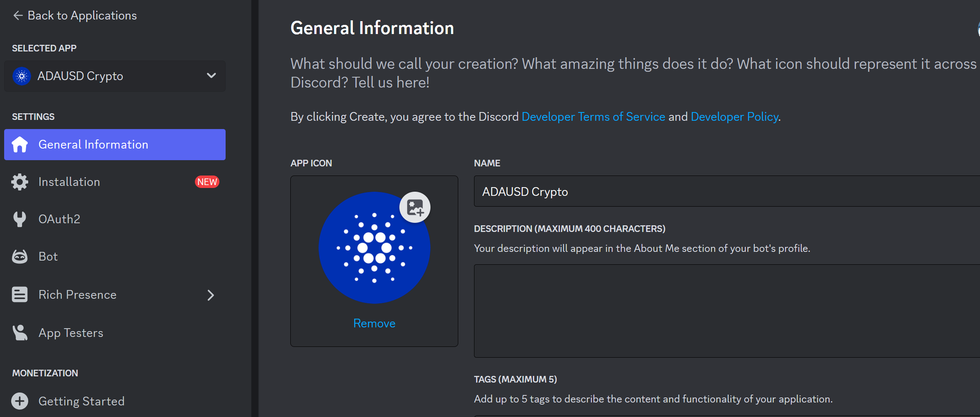Click the General Information home icon

tap(19, 144)
